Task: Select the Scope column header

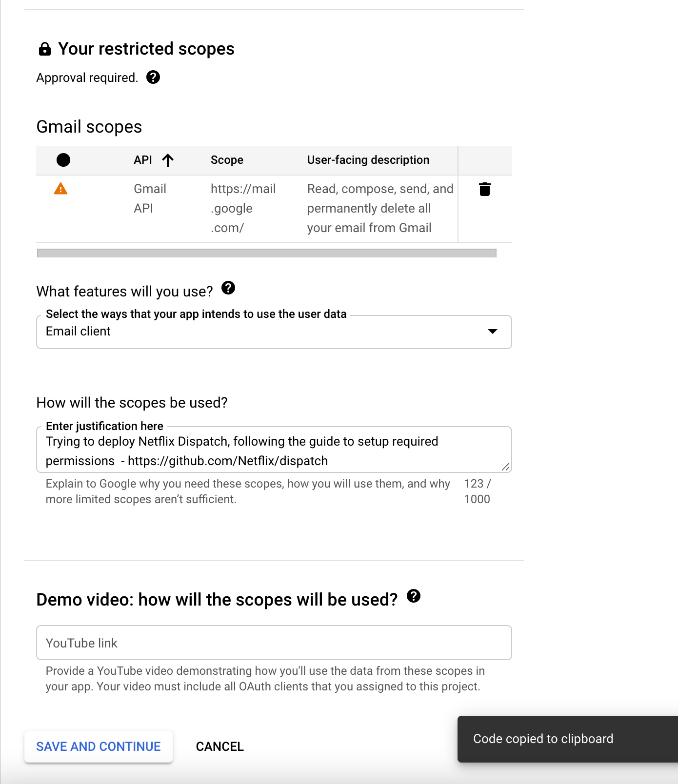Action: click(x=227, y=160)
